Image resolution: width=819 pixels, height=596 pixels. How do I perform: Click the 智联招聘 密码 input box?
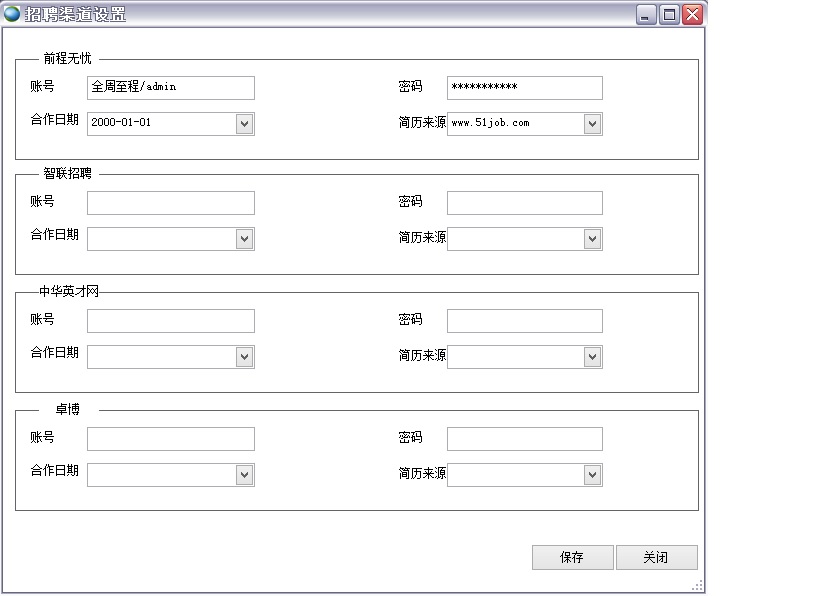524,203
